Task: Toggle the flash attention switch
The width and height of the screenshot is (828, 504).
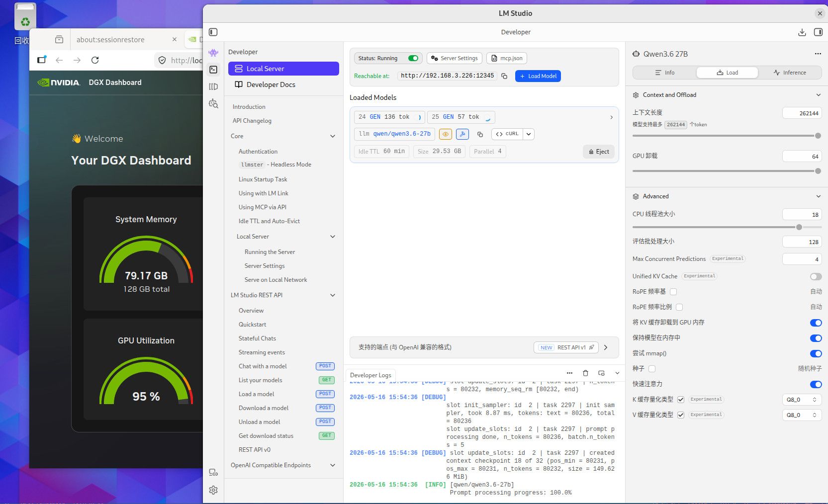Action: [816, 384]
